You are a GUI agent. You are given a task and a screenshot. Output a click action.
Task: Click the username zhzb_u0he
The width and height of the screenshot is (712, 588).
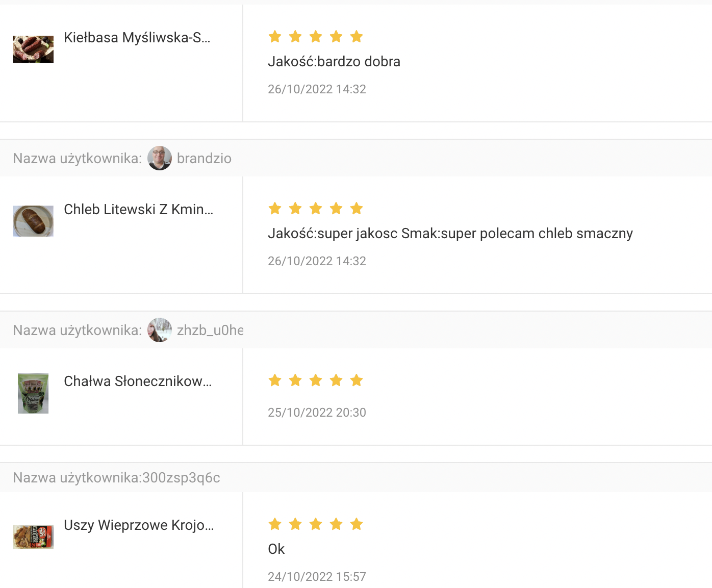pos(210,330)
